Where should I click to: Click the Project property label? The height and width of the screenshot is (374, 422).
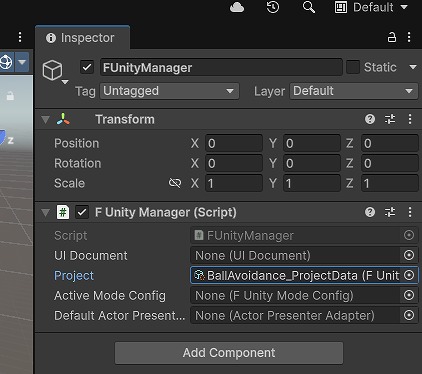[x=74, y=276]
